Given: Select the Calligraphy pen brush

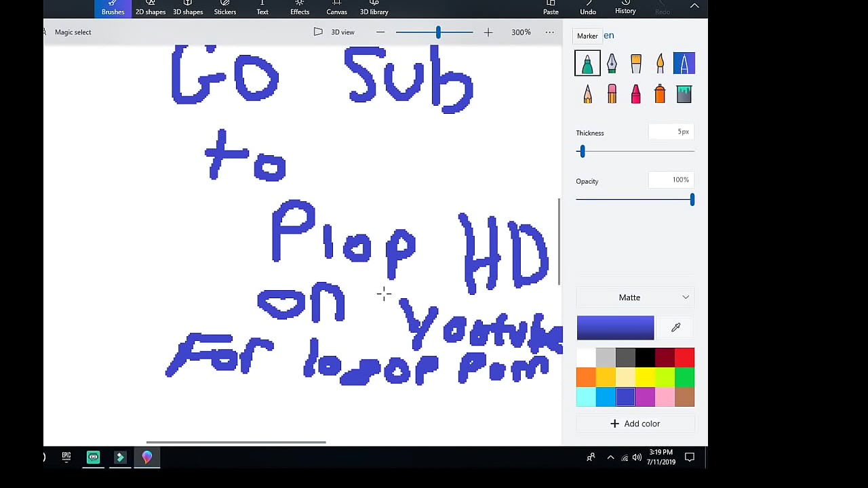Looking at the screenshot, I should pos(612,64).
